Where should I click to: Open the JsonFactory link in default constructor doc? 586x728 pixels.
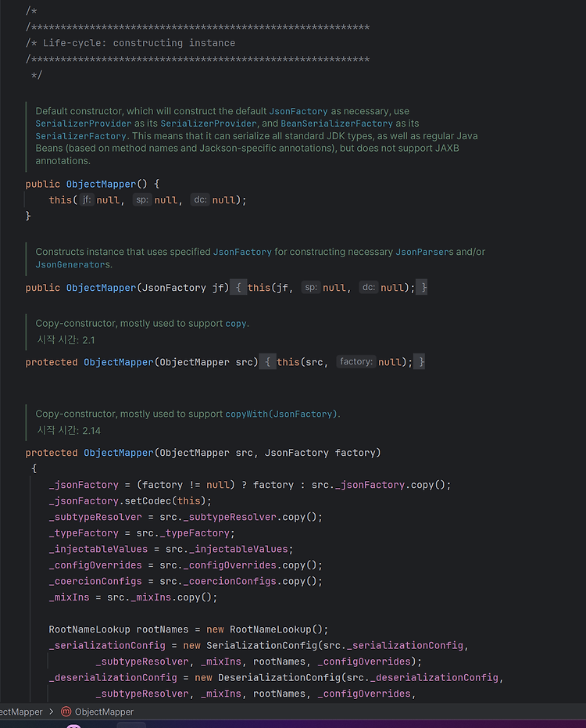click(x=298, y=111)
